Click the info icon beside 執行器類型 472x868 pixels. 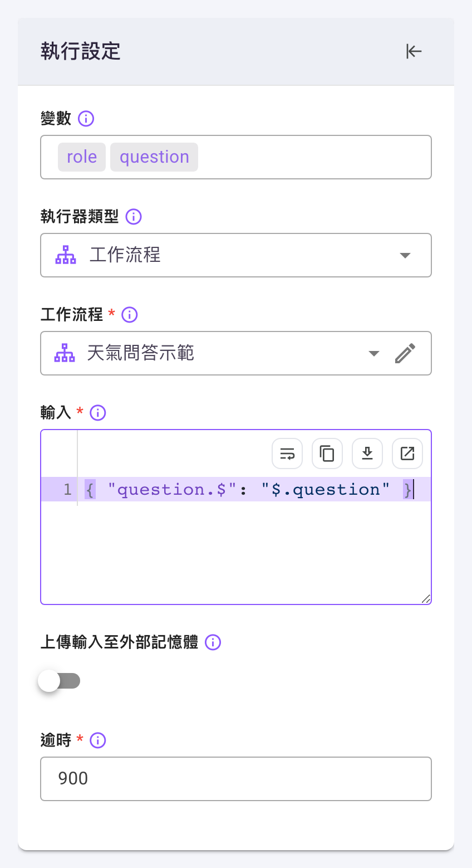click(134, 216)
